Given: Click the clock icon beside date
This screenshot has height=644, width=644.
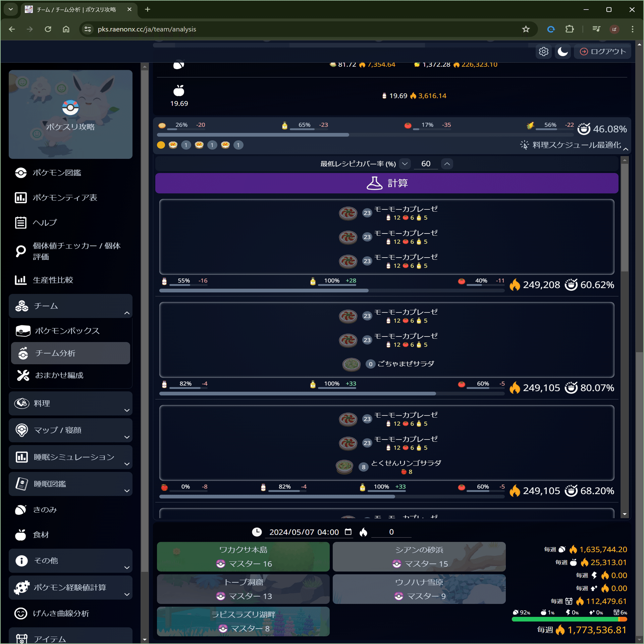Looking at the screenshot, I should click(257, 532).
